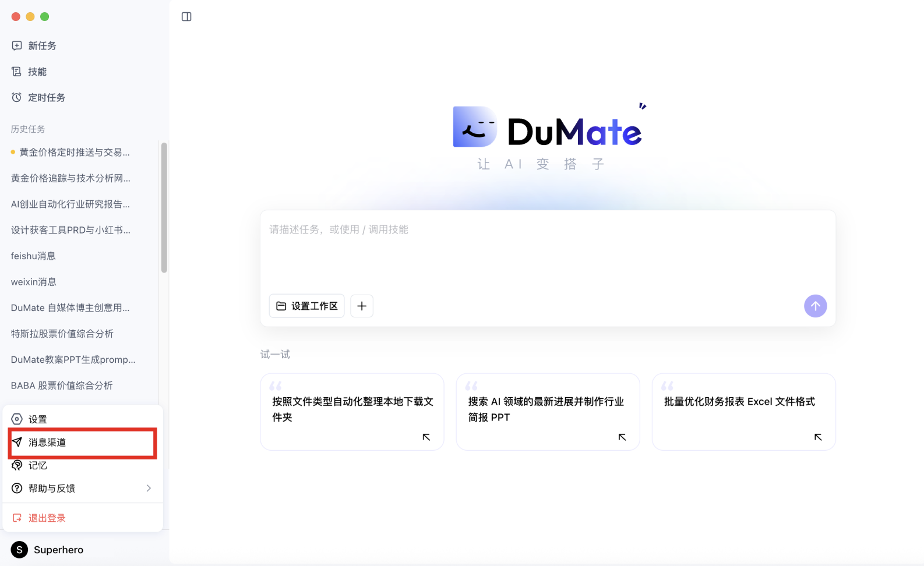Screen dimensions: 924x566
Task: Open history task 黄金价格定时推送与交易
Action: (x=75, y=152)
